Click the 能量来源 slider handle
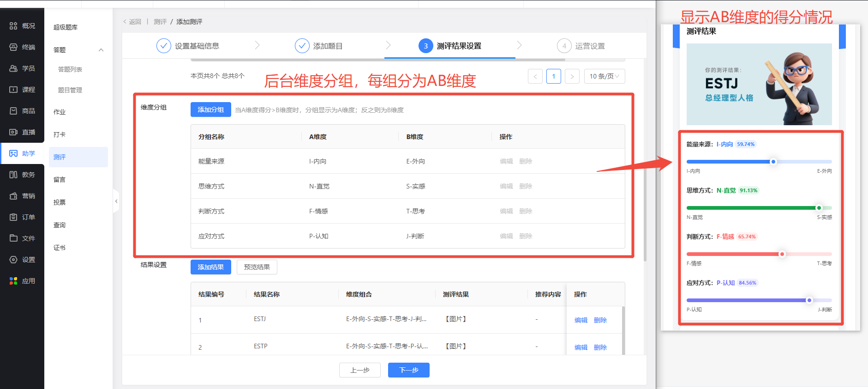The height and width of the screenshot is (389, 868). tap(773, 162)
